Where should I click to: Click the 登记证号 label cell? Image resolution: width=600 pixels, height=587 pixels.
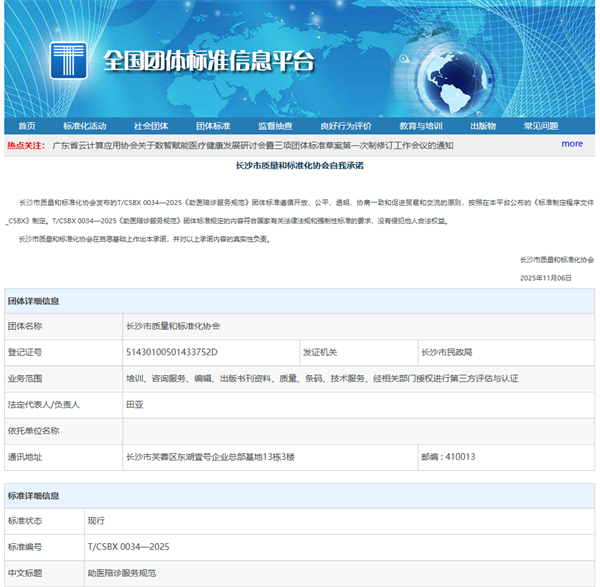click(x=64, y=352)
